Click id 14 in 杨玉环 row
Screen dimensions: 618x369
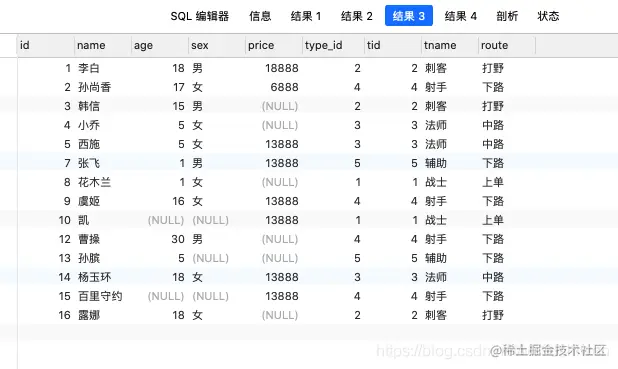pyautogui.click(x=65, y=277)
